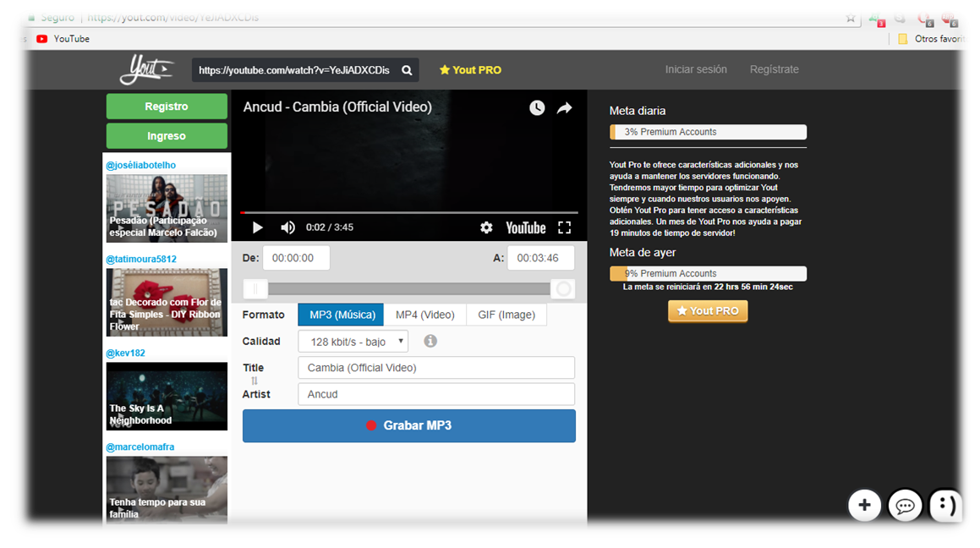980x548 pixels.
Task: Click the info icon next to Calidad
Action: pyautogui.click(x=430, y=340)
